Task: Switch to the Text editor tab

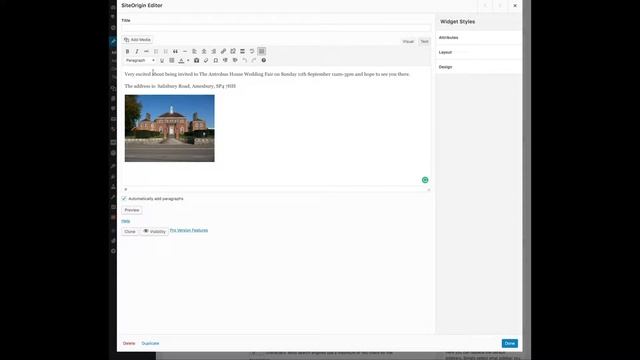Action: point(424,42)
